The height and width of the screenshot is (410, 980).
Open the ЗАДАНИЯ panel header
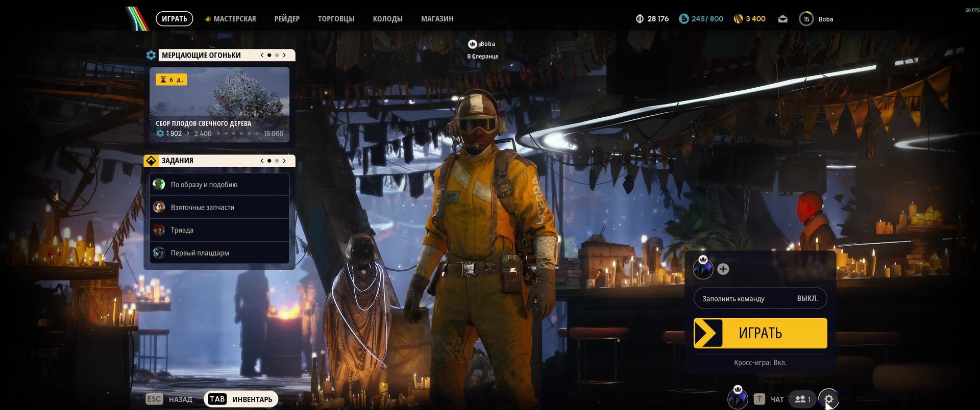pos(177,161)
